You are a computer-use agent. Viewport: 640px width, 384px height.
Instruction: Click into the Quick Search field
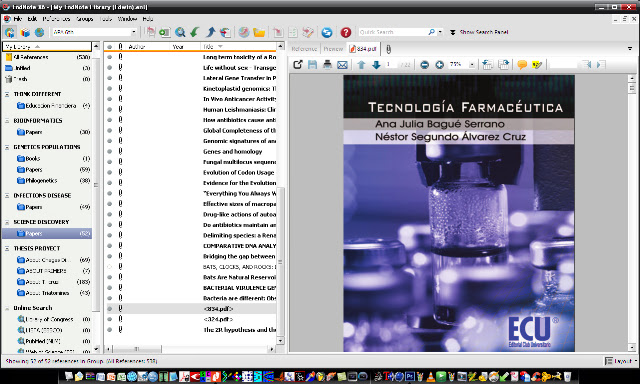tap(392, 32)
